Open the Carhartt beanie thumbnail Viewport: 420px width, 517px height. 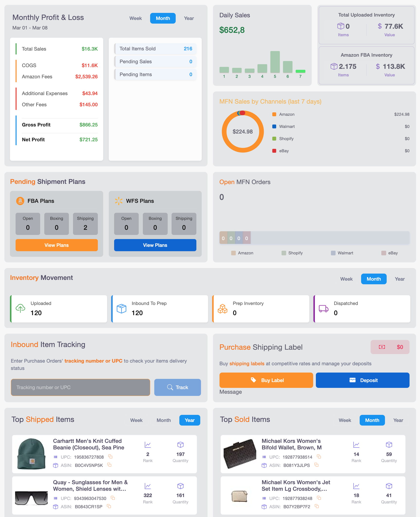coord(32,454)
